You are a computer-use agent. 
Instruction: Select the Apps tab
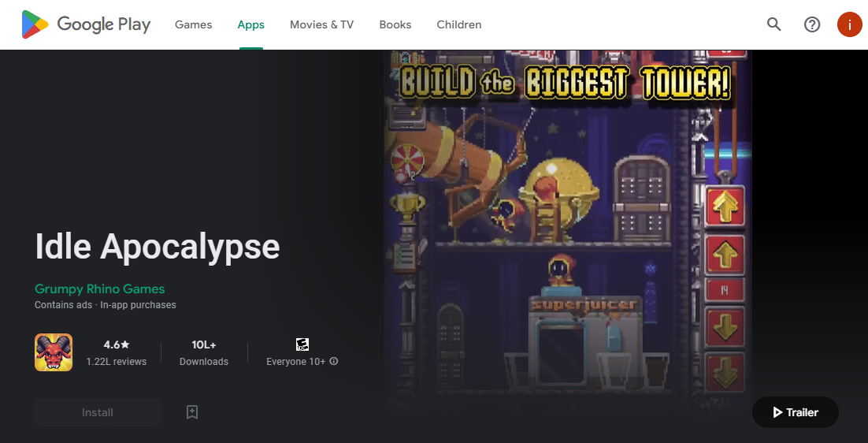click(250, 24)
